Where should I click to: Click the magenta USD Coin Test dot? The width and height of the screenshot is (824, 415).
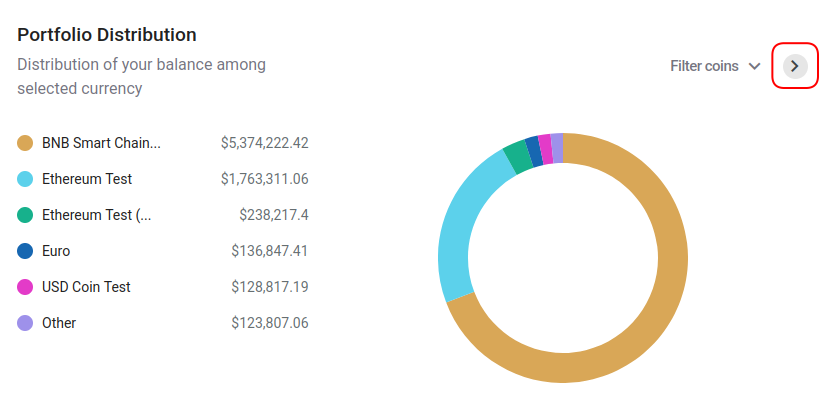(26, 287)
